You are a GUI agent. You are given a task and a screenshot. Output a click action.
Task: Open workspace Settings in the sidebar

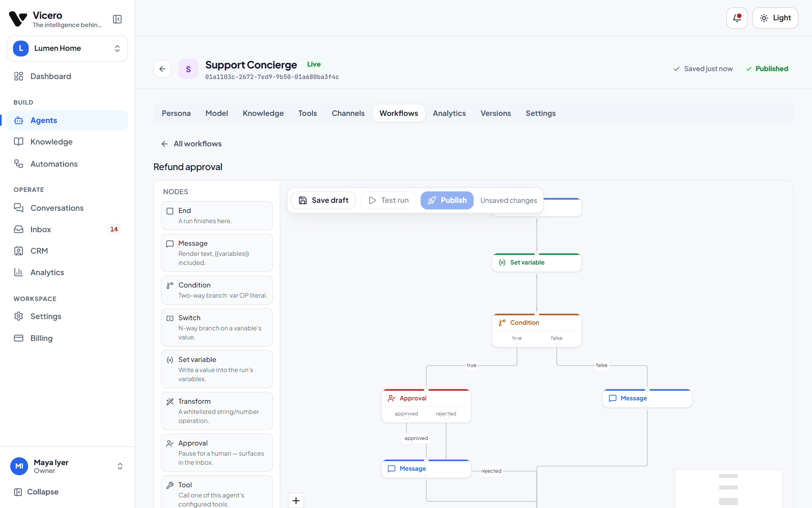coord(67,316)
